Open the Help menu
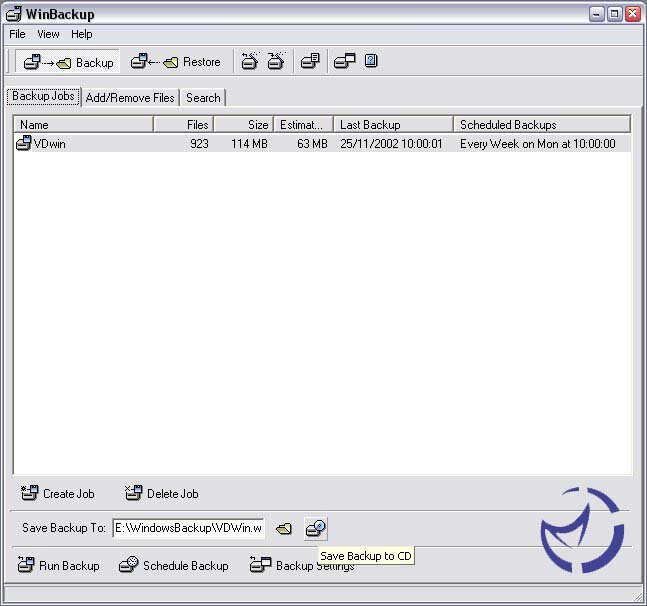The width and height of the screenshot is (647, 606). [82, 34]
